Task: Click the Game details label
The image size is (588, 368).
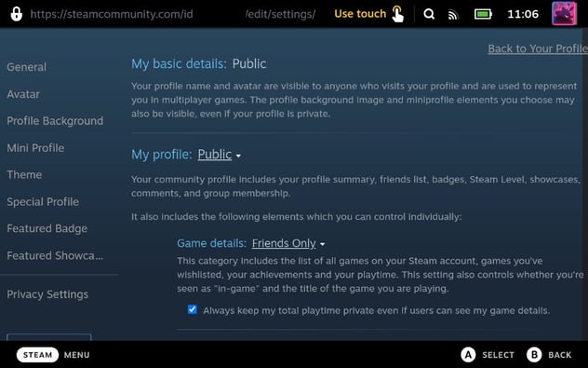Action: point(211,243)
